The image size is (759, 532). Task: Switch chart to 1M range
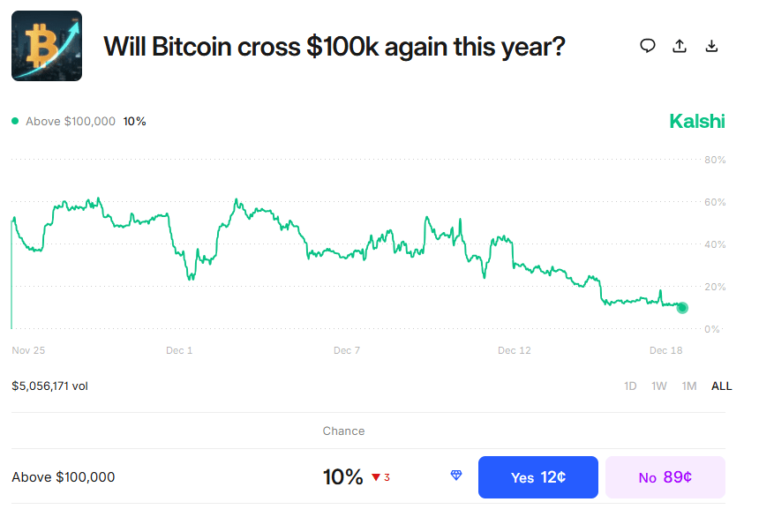tap(689, 386)
